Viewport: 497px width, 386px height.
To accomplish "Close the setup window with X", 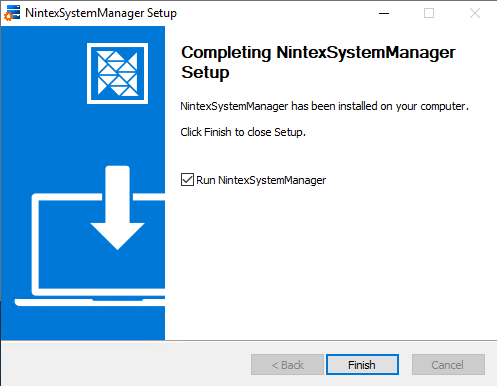I will 475,13.
